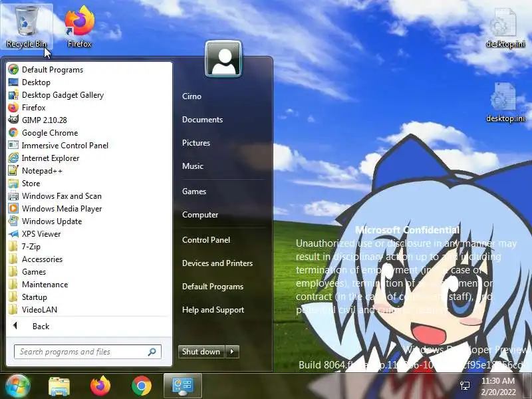Open File Explorer from the taskbar
Screen dimensions: 532x399
(x=59, y=386)
